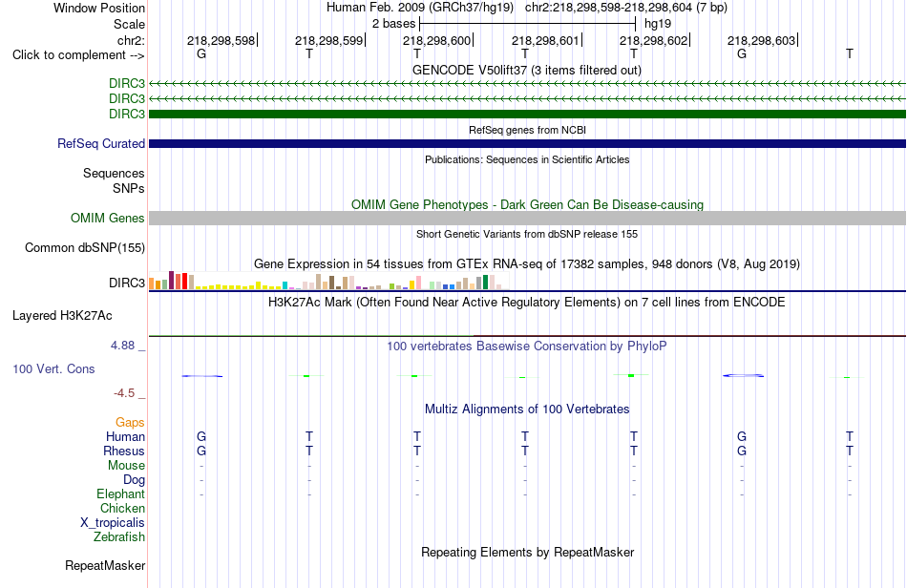Click the 4.88 PhyloP upper scale value
The width and height of the screenshot is (907, 588).
point(122,346)
